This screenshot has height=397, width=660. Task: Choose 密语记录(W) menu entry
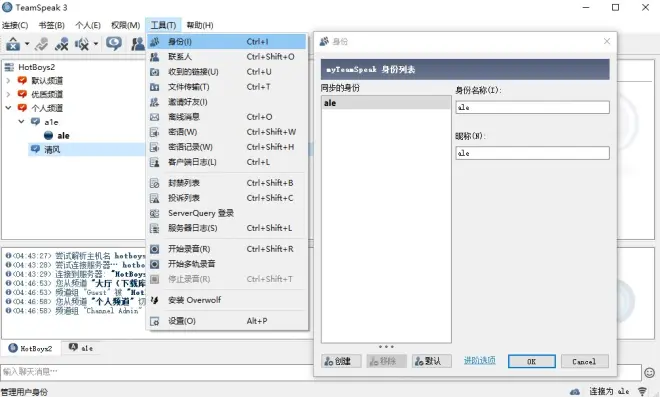click(x=226, y=147)
